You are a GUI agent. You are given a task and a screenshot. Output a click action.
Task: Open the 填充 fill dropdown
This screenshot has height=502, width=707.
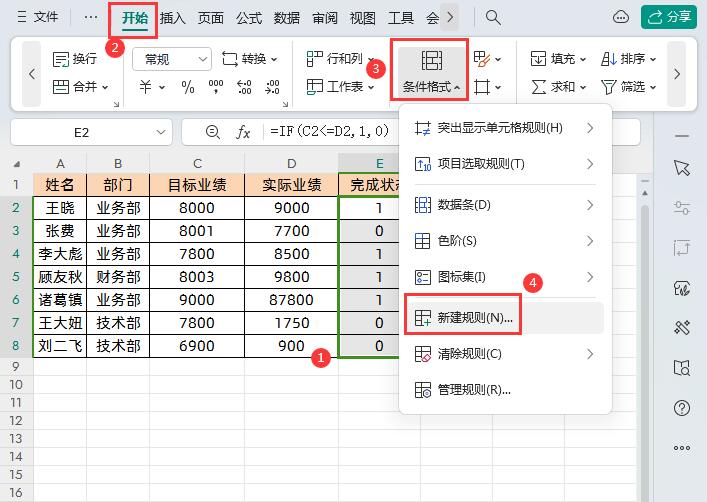pos(558,59)
